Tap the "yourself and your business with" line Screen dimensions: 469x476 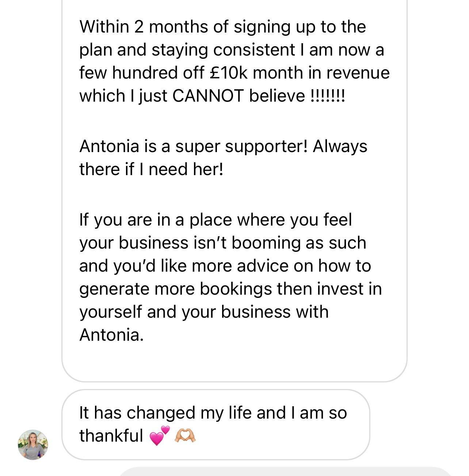(x=204, y=312)
